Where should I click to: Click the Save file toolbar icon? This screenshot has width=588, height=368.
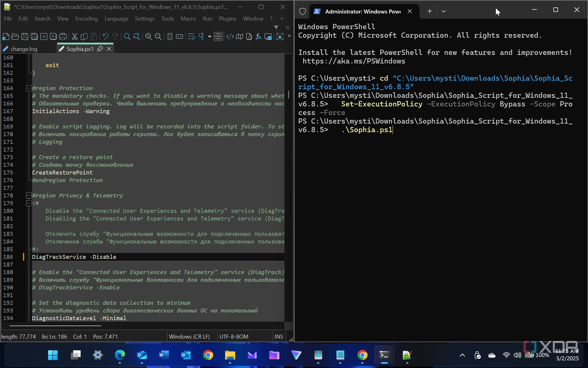click(25, 37)
